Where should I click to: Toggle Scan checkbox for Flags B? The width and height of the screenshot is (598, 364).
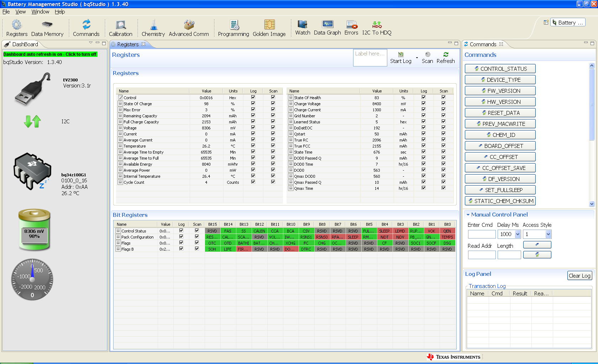click(197, 249)
